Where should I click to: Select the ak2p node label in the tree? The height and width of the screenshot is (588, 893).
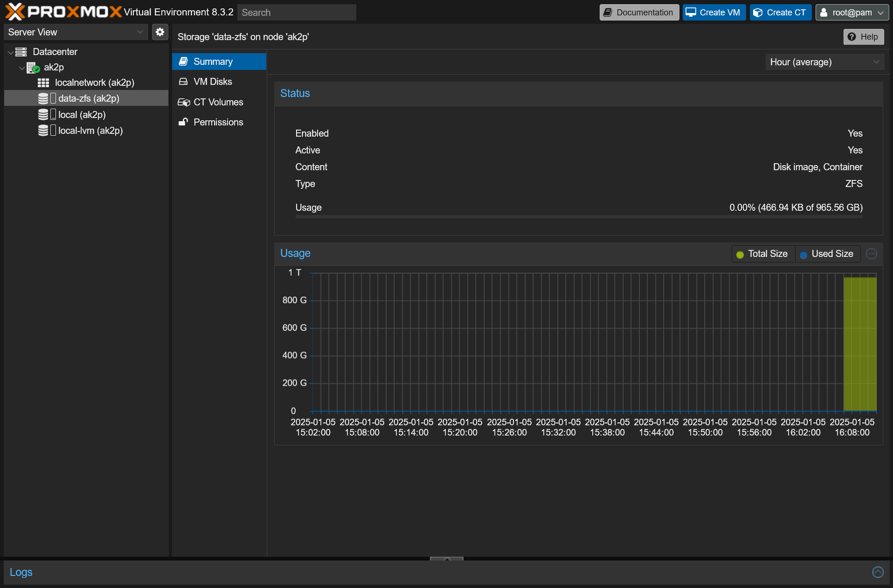[x=54, y=68]
